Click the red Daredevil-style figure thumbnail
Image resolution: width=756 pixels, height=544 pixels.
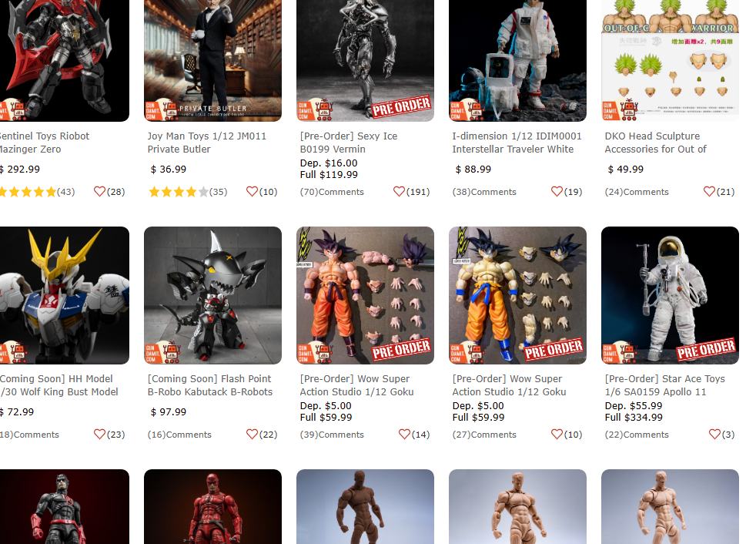tap(212, 507)
